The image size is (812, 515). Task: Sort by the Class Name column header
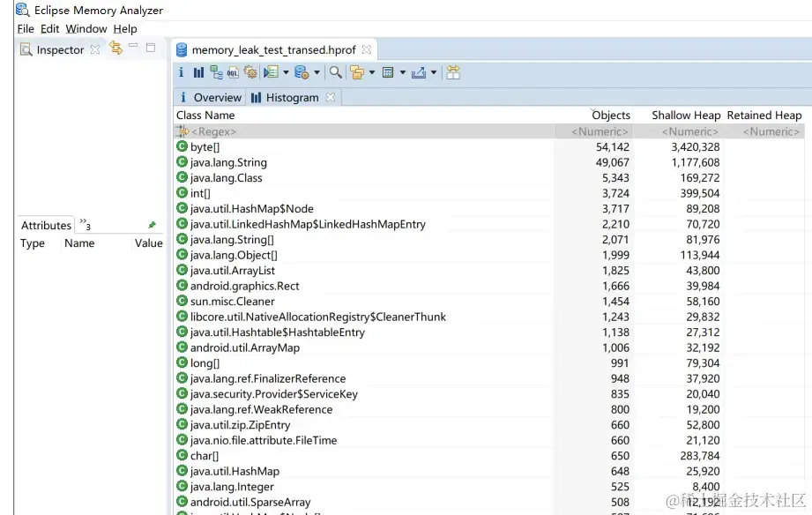(x=205, y=115)
